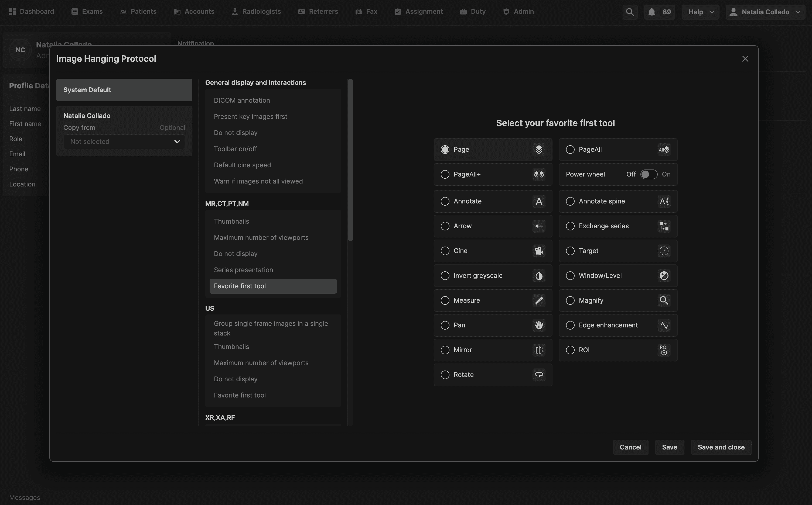The width and height of the screenshot is (812, 505).
Task: Click the Magnify glass icon
Action: coord(664,300)
